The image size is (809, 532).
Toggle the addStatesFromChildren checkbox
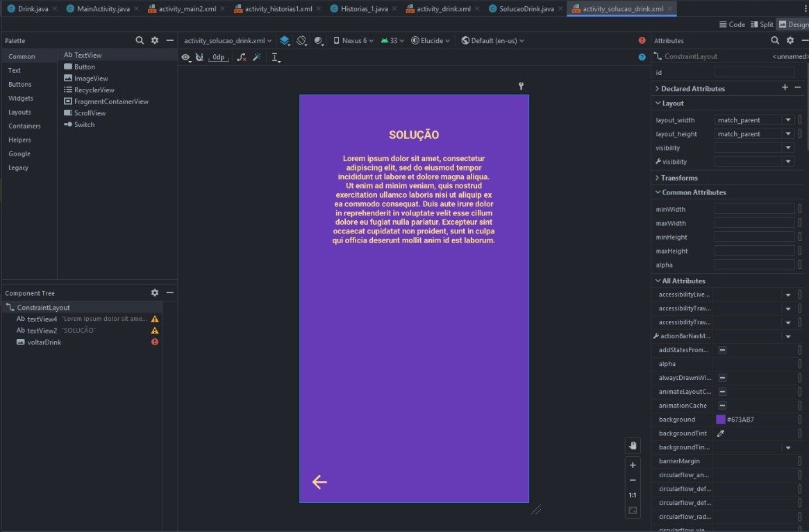[722, 350]
